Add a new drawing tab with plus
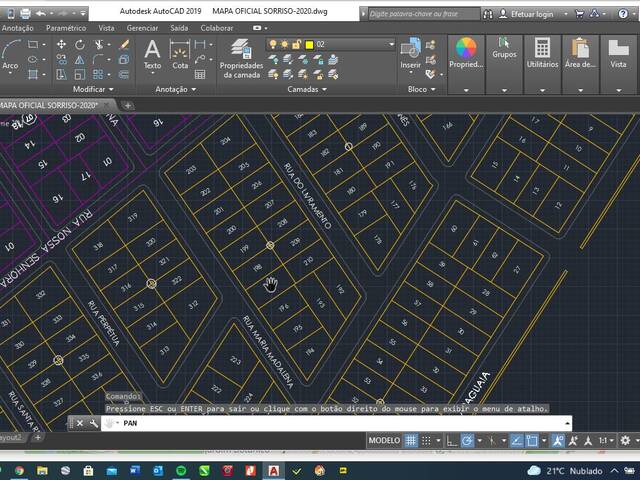This screenshot has width=640, height=480. click(x=128, y=105)
